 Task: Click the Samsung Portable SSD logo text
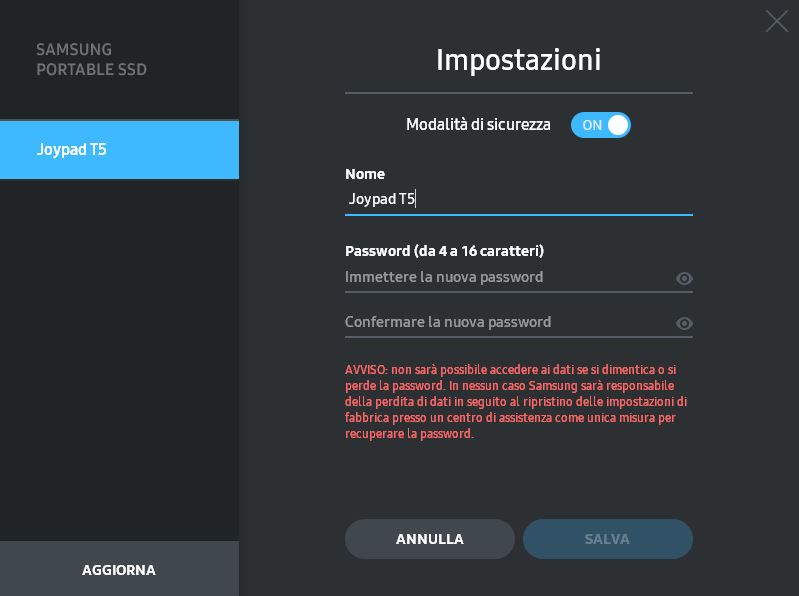tap(91, 59)
